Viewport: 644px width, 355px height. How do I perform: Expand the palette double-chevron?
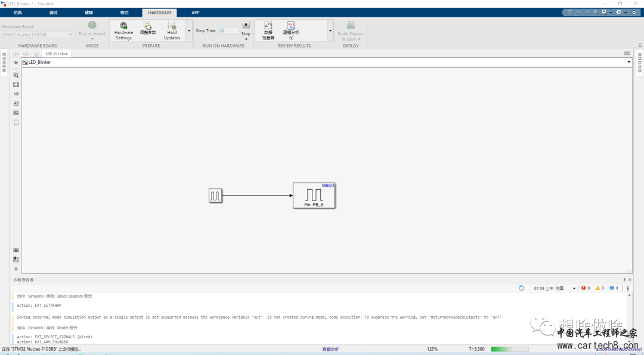[x=16, y=269]
